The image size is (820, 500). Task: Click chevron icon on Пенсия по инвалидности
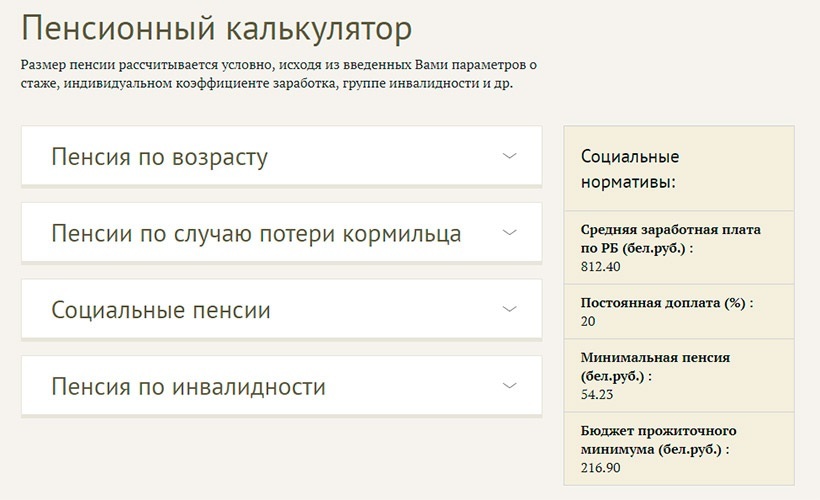[510, 386]
